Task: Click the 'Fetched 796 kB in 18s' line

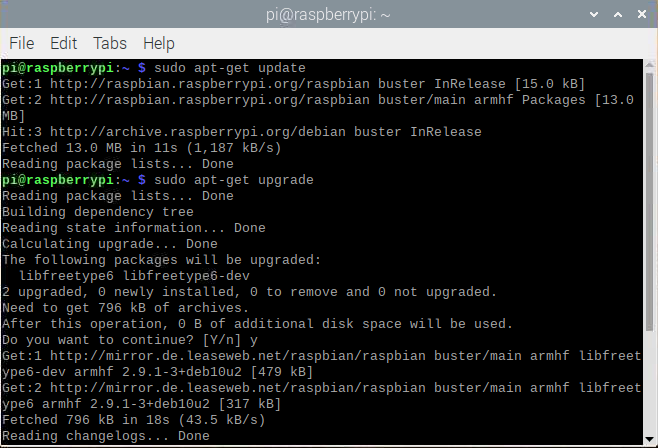Action: pos(133,419)
